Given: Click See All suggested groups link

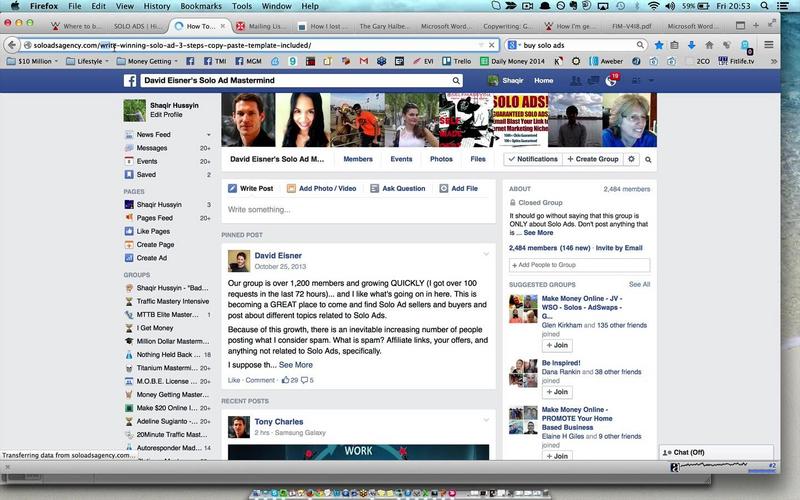Looking at the screenshot, I should pyautogui.click(x=639, y=284).
